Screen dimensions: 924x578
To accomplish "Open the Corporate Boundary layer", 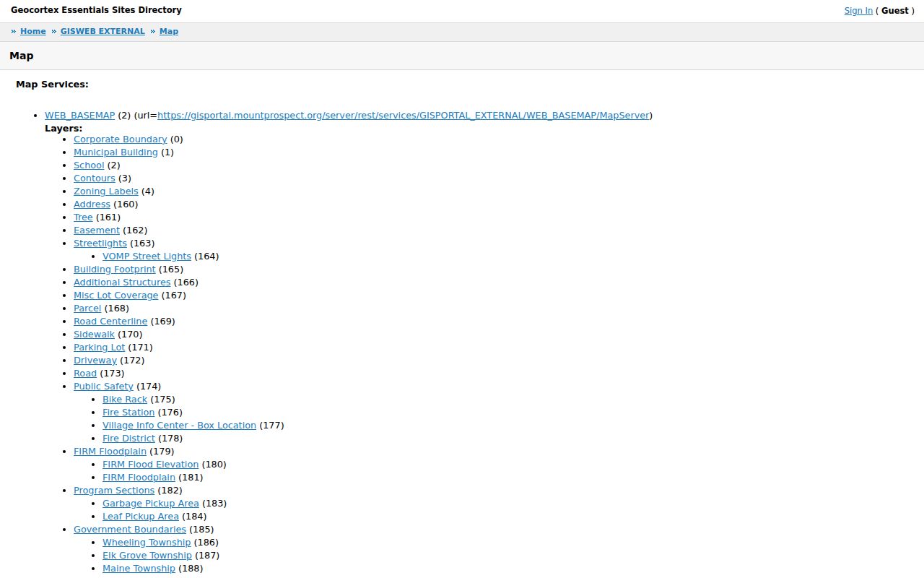I will tap(121, 139).
